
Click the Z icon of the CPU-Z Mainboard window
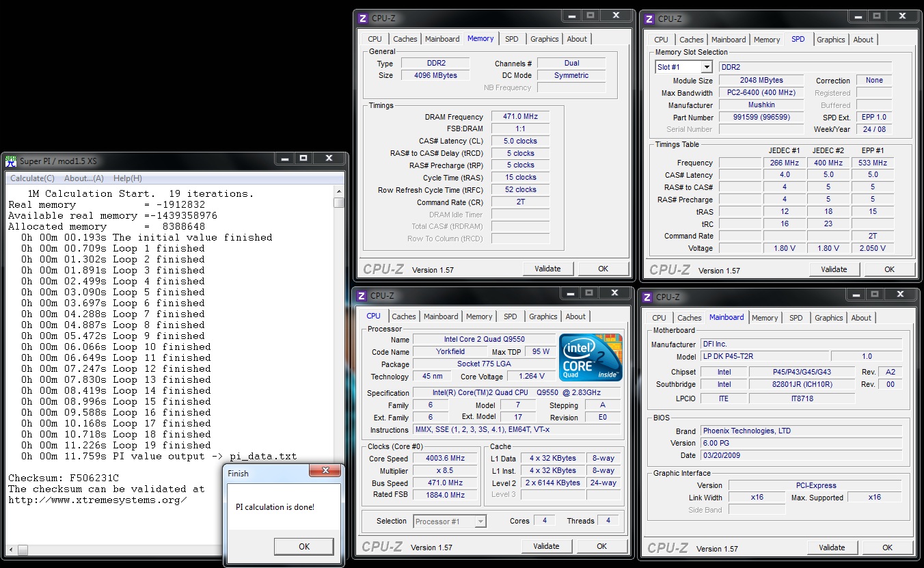(647, 297)
